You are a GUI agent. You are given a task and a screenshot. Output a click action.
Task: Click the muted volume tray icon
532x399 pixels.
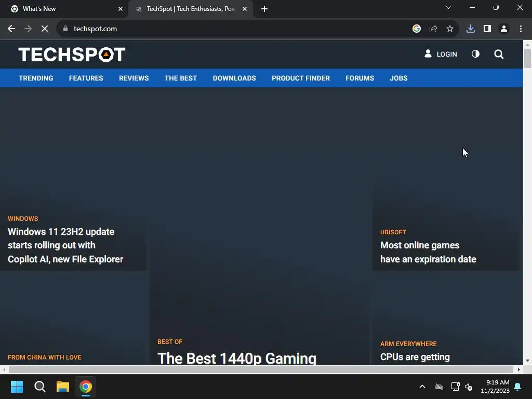click(x=469, y=387)
